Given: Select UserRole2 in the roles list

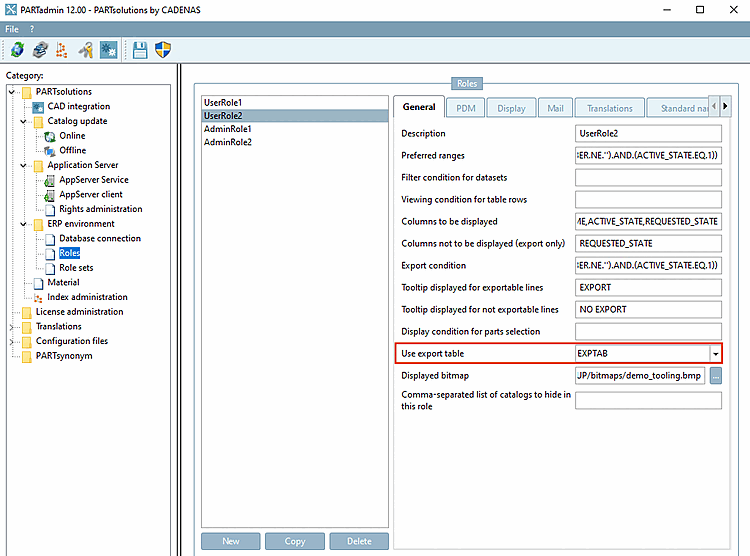Looking at the screenshot, I should point(295,116).
